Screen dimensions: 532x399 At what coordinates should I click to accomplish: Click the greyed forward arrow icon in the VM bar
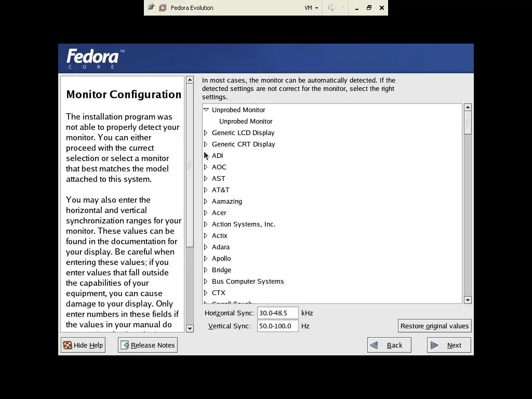(332, 7)
